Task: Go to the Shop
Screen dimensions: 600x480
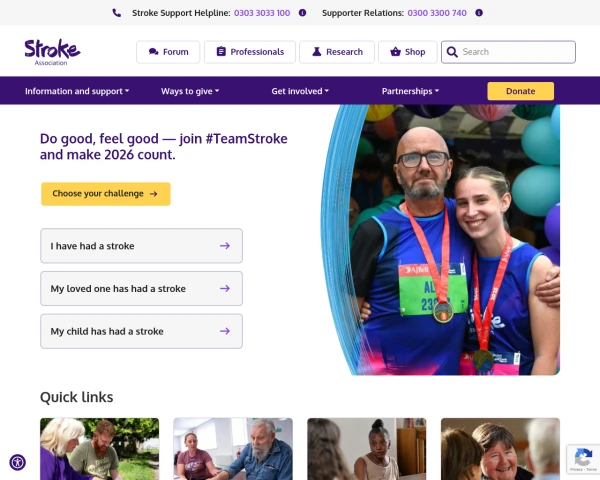Action: [408, 52]
